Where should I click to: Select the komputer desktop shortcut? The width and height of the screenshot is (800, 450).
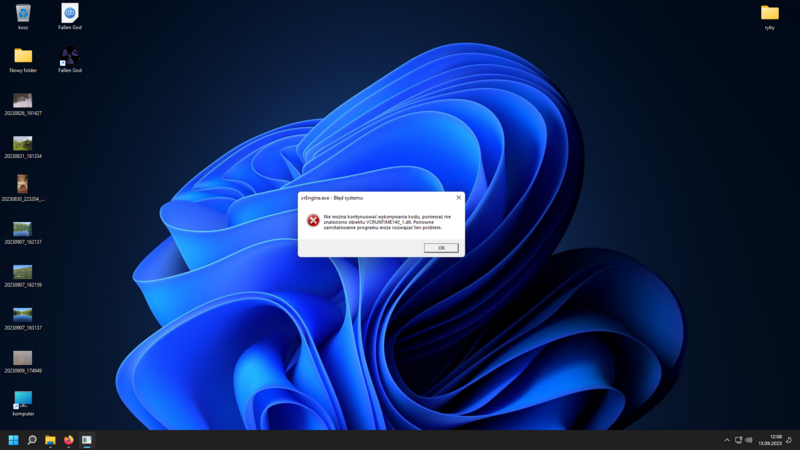point(23,404)
